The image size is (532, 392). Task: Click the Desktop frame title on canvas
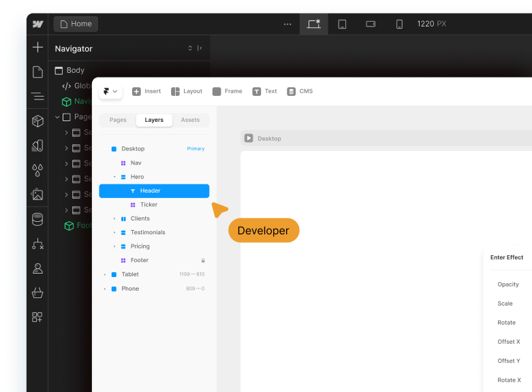(x=269, y=139)
